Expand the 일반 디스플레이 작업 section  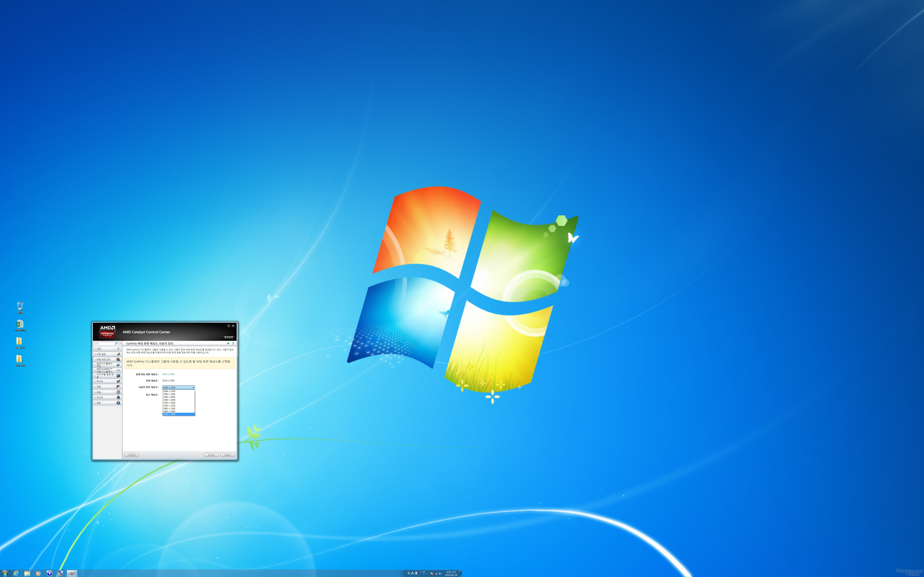click(108, 365)
